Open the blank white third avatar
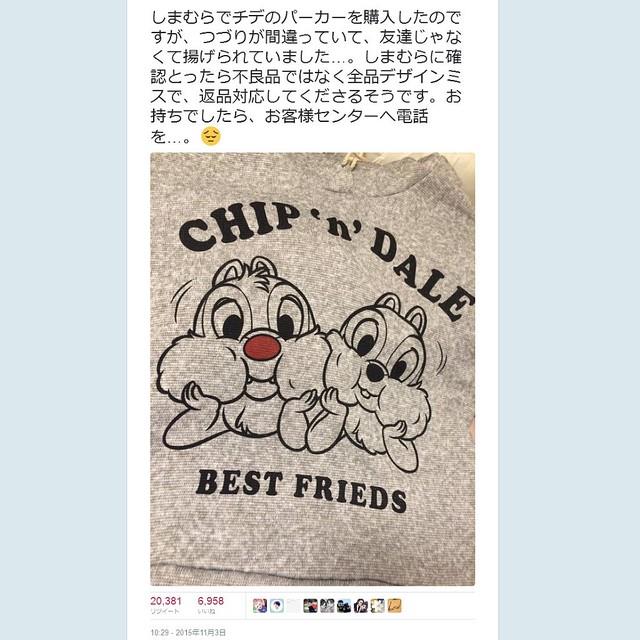The height and width of the screenshot is (640, 640). [293, 606]
